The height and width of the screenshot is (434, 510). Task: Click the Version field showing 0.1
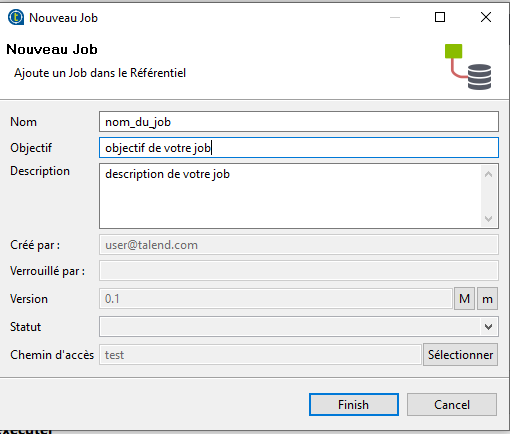[x=276, y=299]
